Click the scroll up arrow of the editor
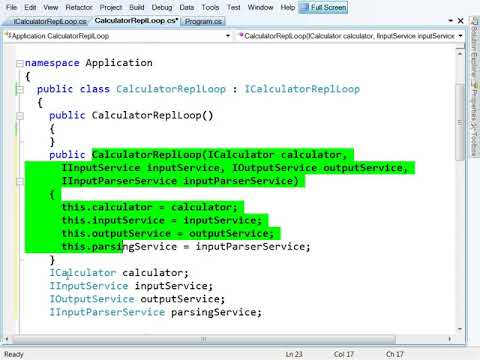Viewport: 480px width, 360px height. pyautogui.click(x=460, y=53)
